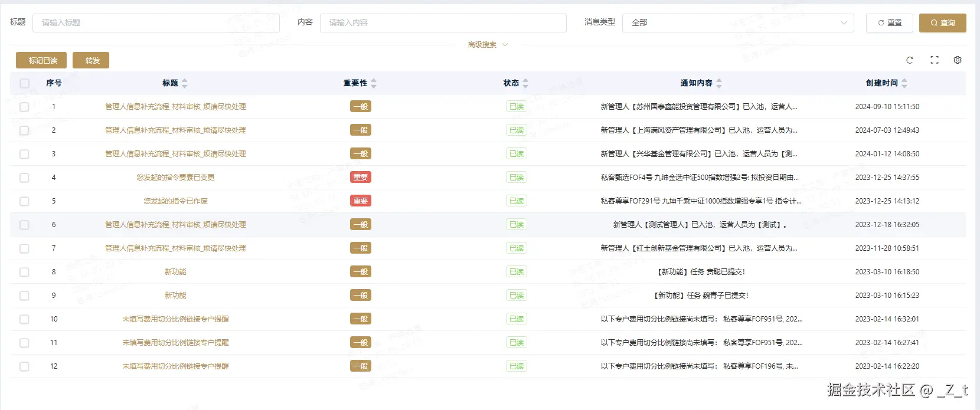
Task: Click notification text containing 上海满风资产管理有限公司
Action: coord(699,130)
